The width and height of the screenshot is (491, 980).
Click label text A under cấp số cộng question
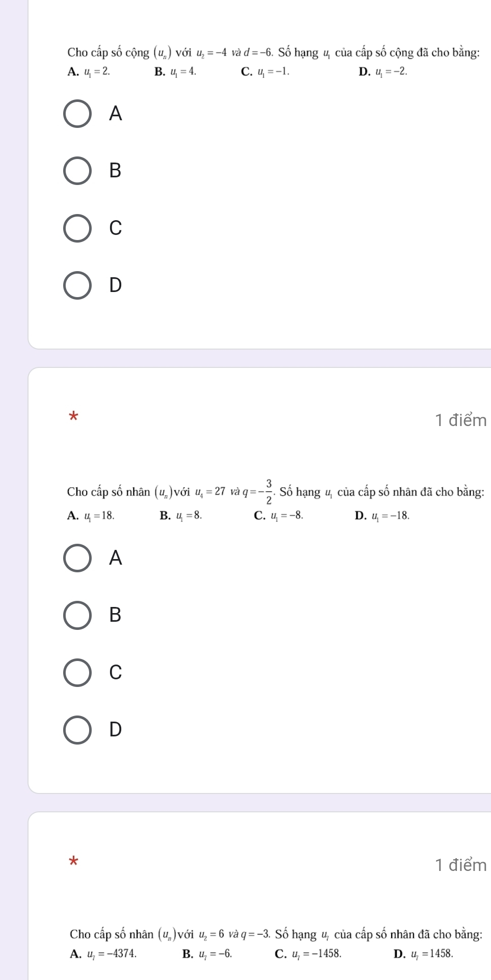coord(116,114)
